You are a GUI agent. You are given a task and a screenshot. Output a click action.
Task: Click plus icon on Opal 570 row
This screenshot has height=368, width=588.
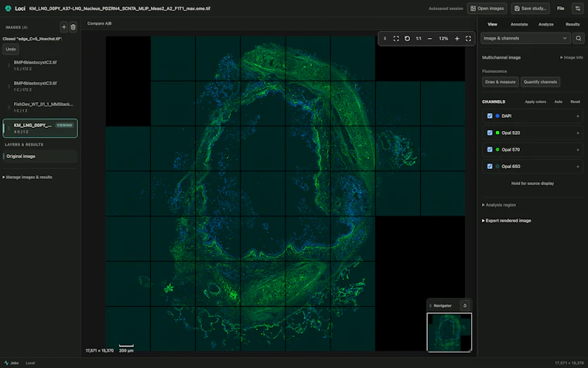pos(577,150)
